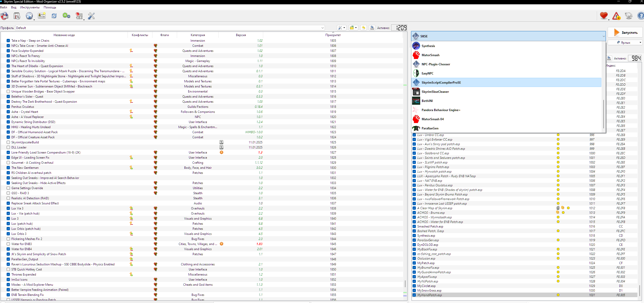This screenshot has height=303, width=644.
Task: Open the Tools puzzle pieces icon
Action: 79,16
